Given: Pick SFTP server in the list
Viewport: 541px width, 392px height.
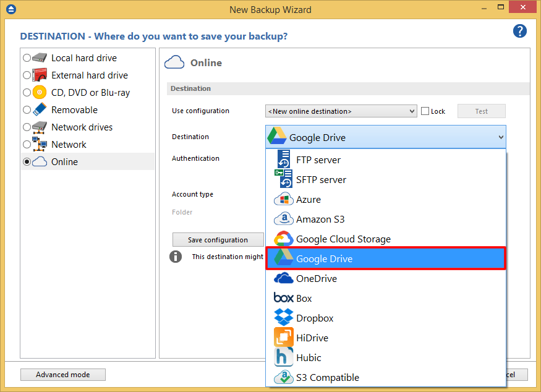Looking at the screenshot, I should 321,180.
